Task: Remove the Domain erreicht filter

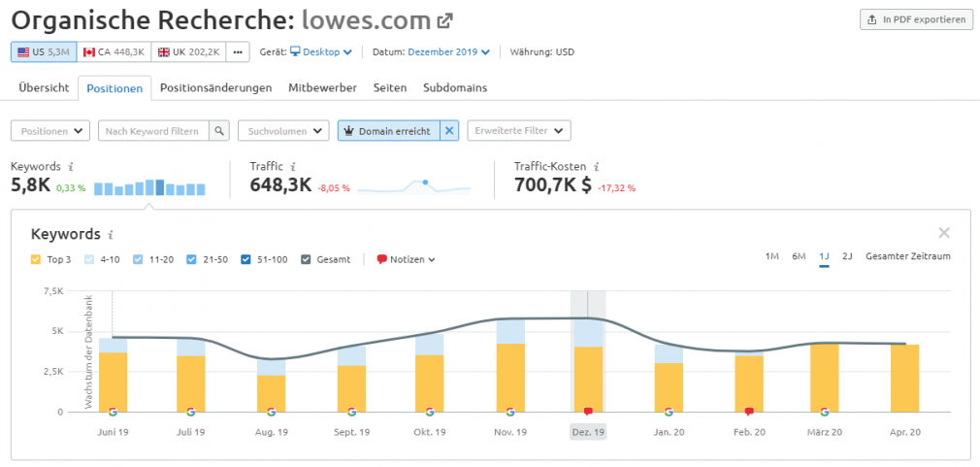Action: 450,131
